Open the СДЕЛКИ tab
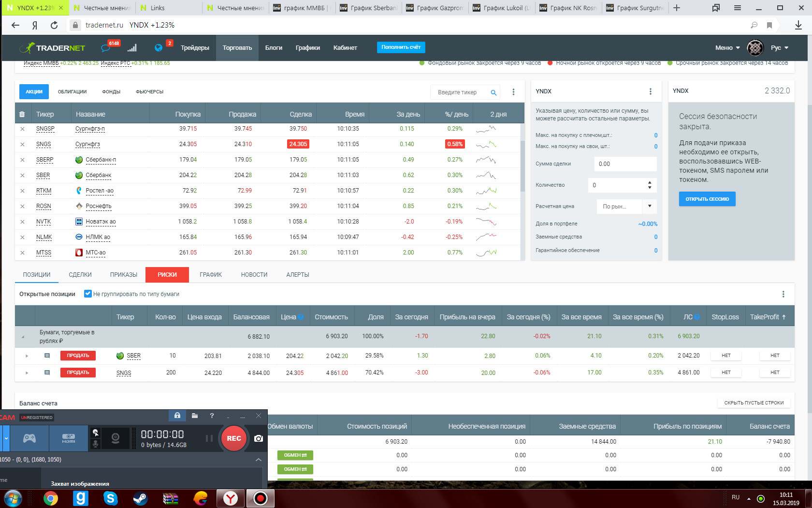Screen dimensions: 812x508 (x=80, y=275)
